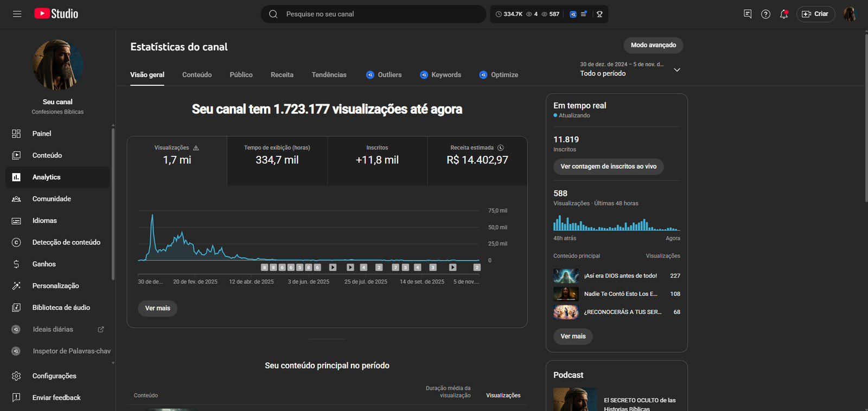Click Ver contagem de inscritos ao vivo
The image size is (868, 411).
(608, 167)
